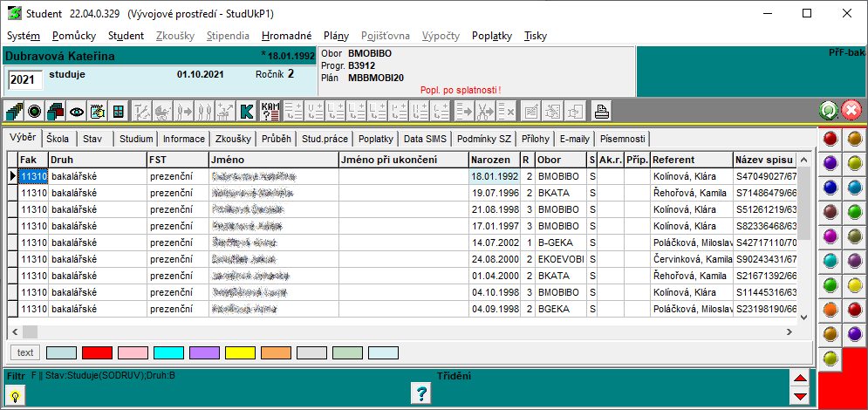Open the Hromadné menu
The image size is (868, 410).
(286, 36)
